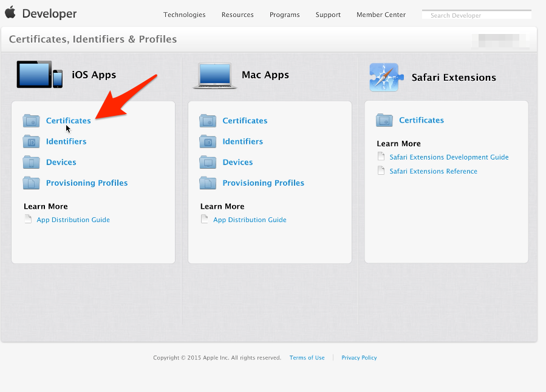Click the blurred account name area
This screenshot has width=546, height=392.
coord(500,41)
